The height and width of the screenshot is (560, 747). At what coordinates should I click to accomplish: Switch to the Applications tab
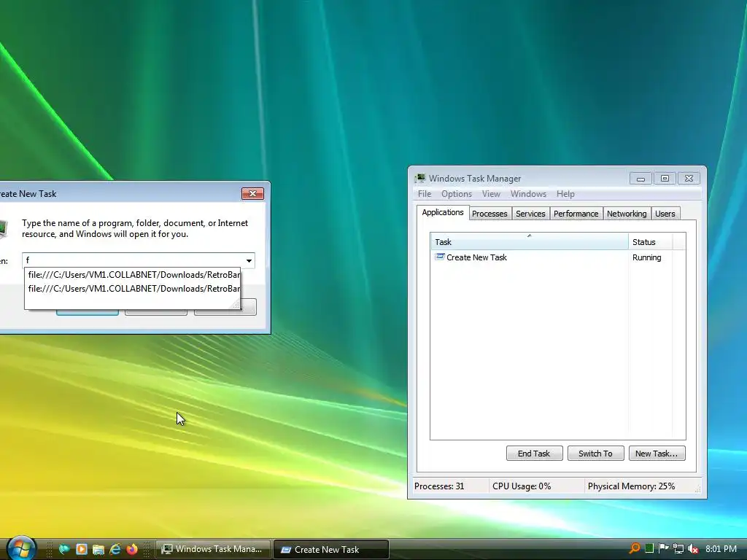pos(443,212)
